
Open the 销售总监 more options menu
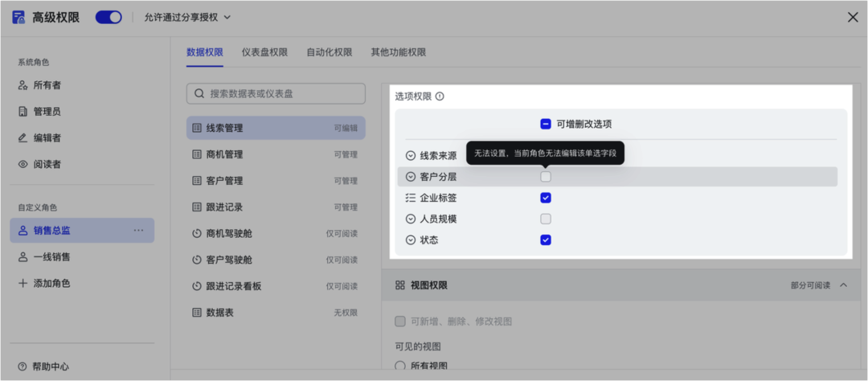click(x=138, y=231)
